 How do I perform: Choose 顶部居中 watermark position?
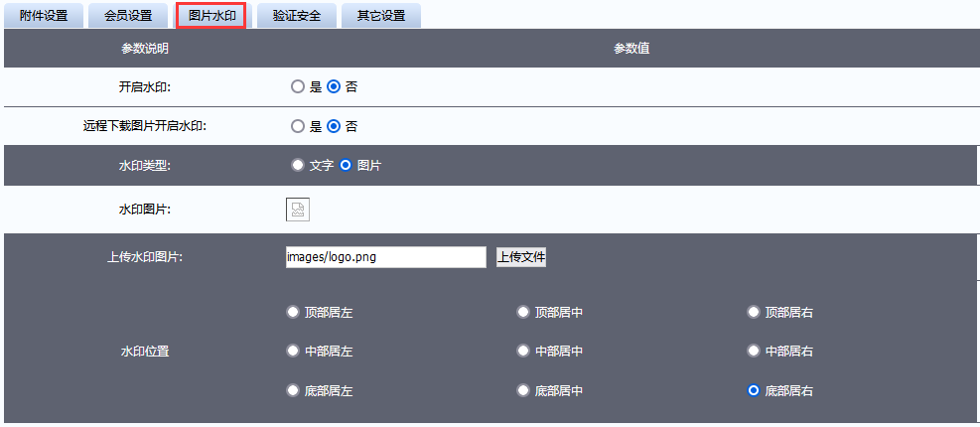pyautogui.click(x=523, y=312)
